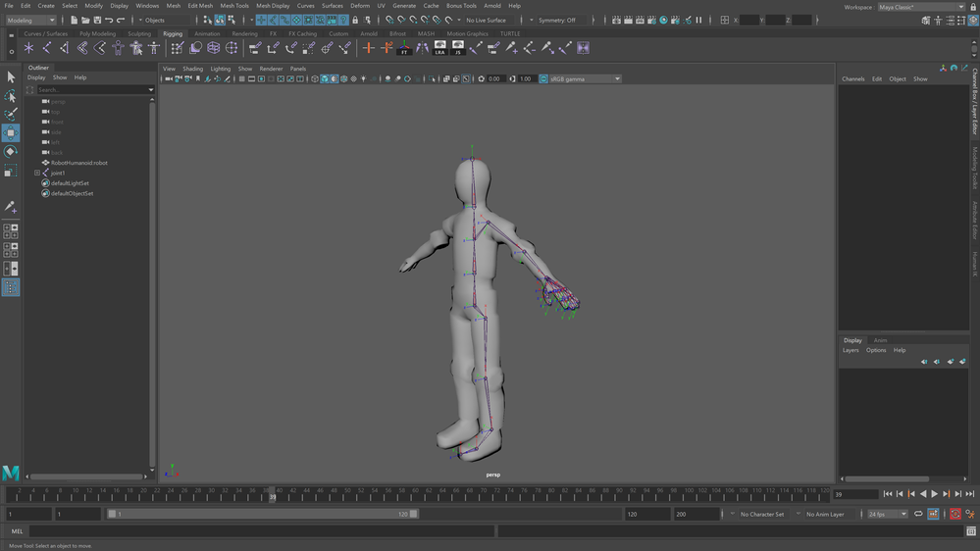Open the Deform menu
This screenshot has height=551, width=980.
(x=360, y=6)
